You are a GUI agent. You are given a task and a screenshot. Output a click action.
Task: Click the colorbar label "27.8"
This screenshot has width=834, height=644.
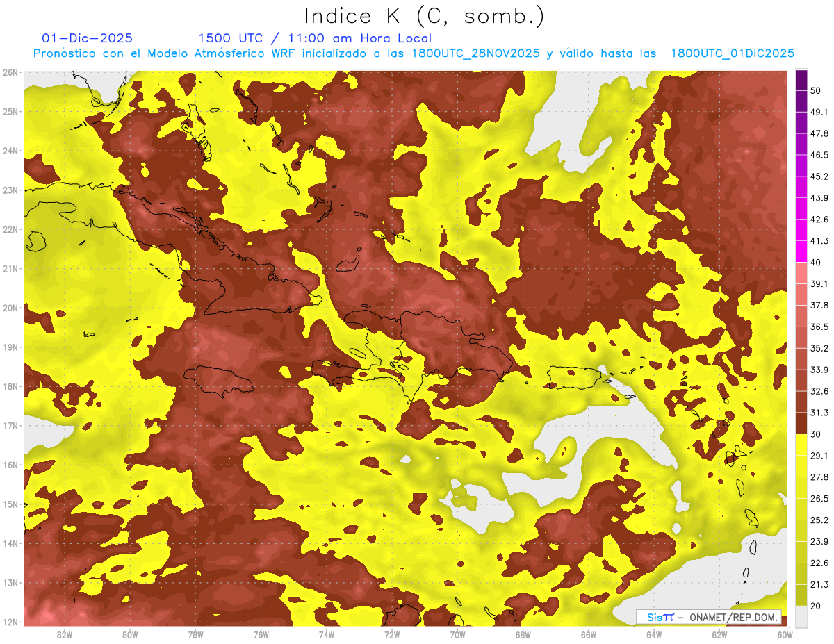tap(819, 477)
